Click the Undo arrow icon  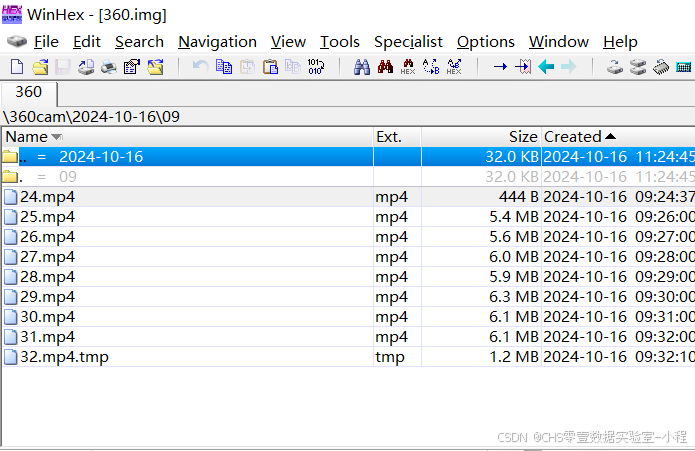click(x=200, y=67)
